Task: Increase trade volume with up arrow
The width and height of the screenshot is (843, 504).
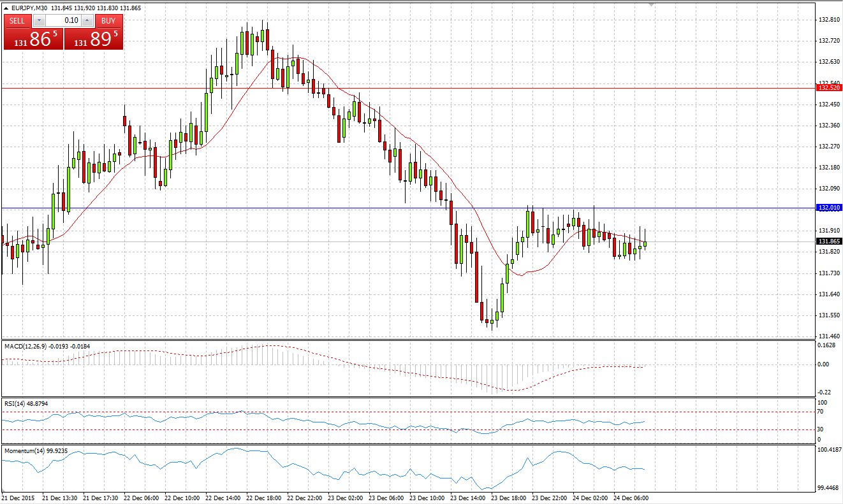Action: click(x=87, y=20)
